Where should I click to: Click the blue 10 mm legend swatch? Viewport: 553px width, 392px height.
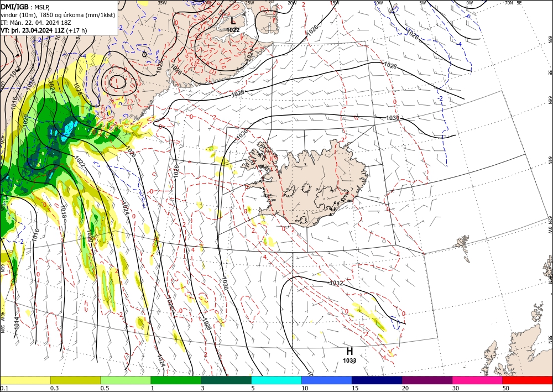327,380
